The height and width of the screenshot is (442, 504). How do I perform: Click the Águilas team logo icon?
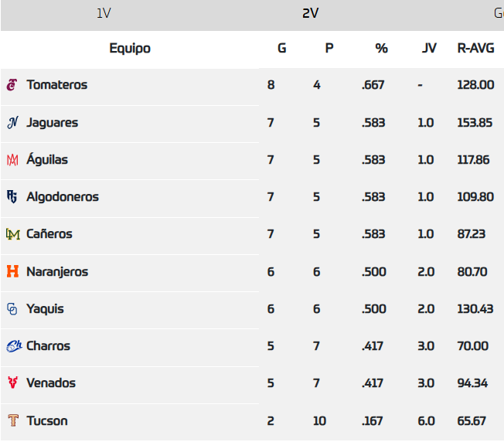tap(12, 160)
